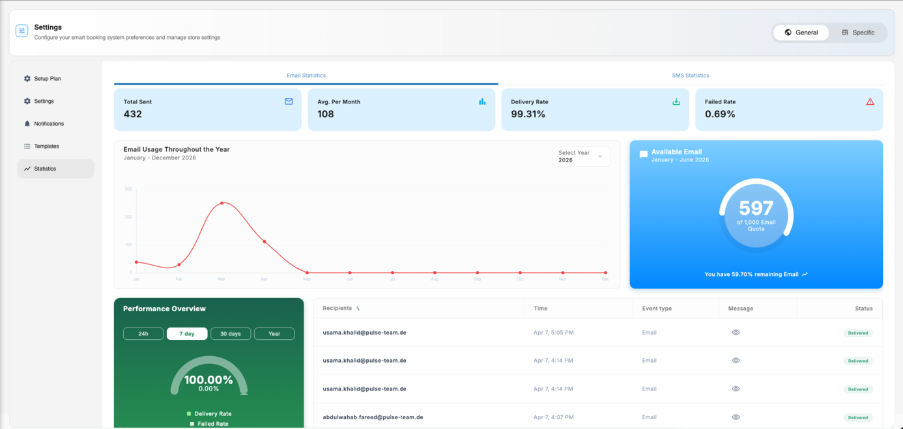Image resolution: width=903 pixels, height=429 pixels.
Task: Click the Total Sent envelope icon
Action: [x=289, y=101]
